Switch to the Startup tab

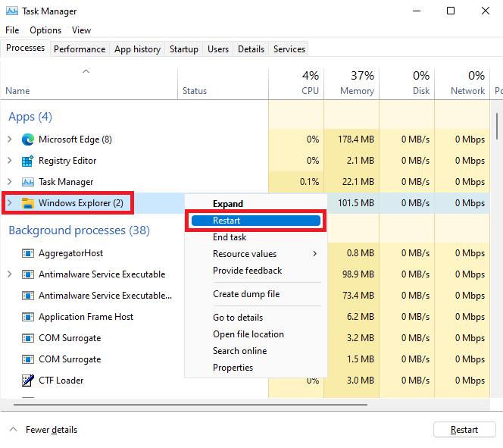[184, 49]
